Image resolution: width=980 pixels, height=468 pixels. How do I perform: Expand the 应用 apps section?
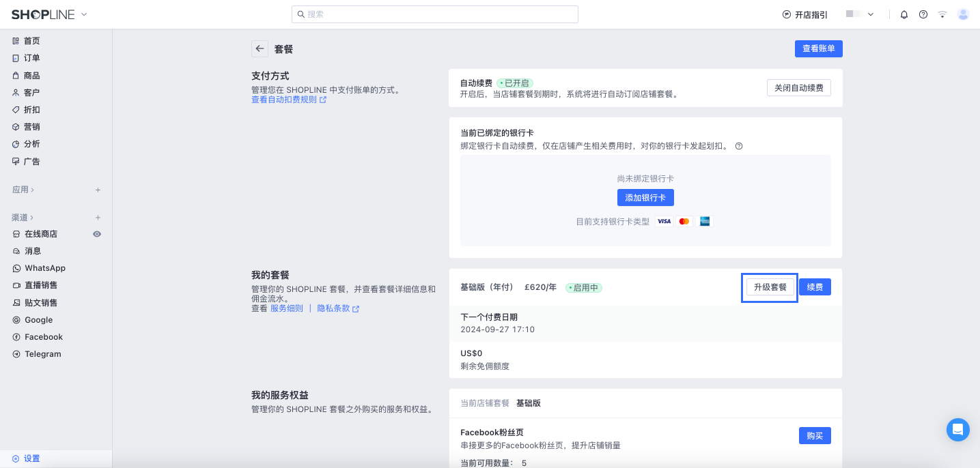pyautogui.click(x=23, y=190)
